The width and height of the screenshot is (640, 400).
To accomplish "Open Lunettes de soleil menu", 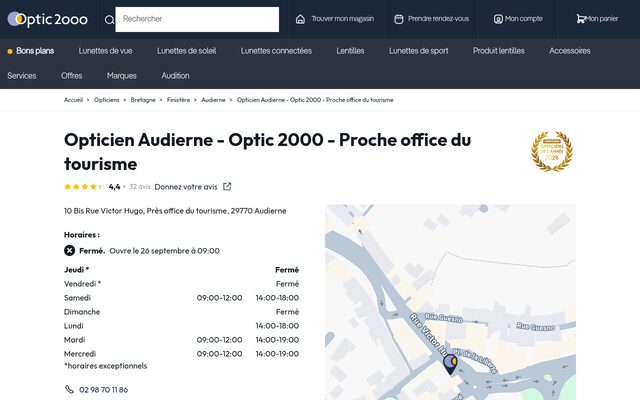I will (x=187, y=51).
